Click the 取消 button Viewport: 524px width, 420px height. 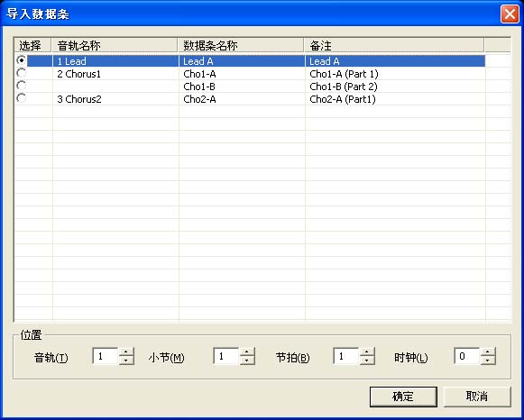point(477,397)
